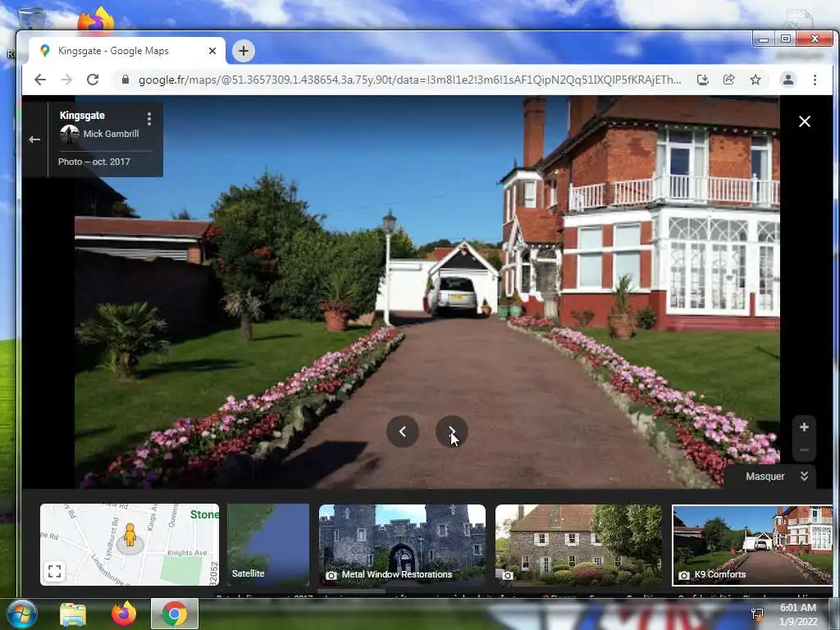Expand the minimap with the fullscreen icon
Viewport: 840px width, 630px height.
55,571
